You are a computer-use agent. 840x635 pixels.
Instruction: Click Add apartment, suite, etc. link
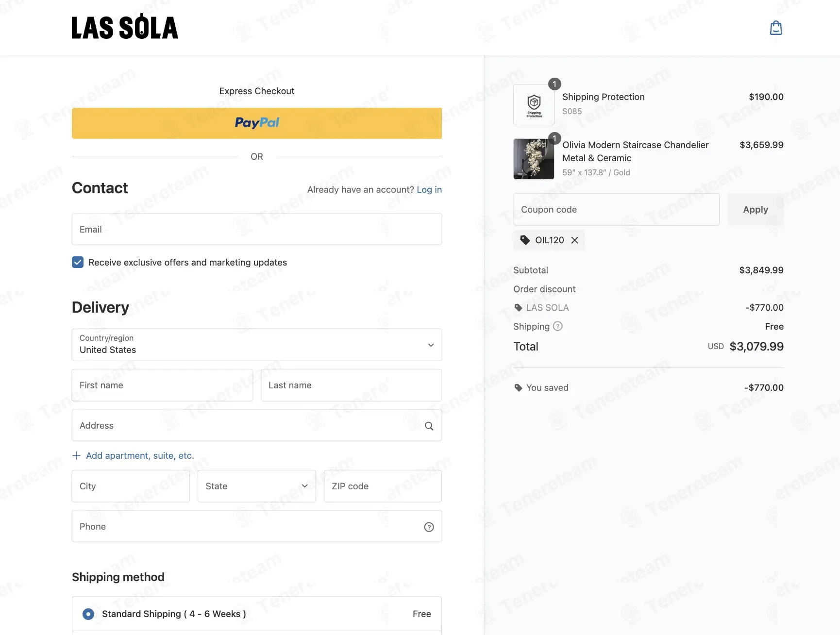coord(140,455)
